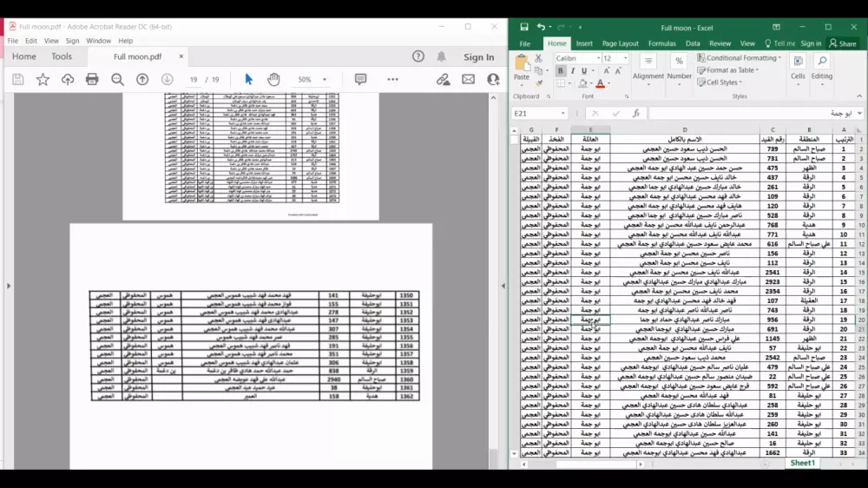Screen dimensions: 868x488
Task: Select Sheet1 worksheet tab
Action: [802, 463]
